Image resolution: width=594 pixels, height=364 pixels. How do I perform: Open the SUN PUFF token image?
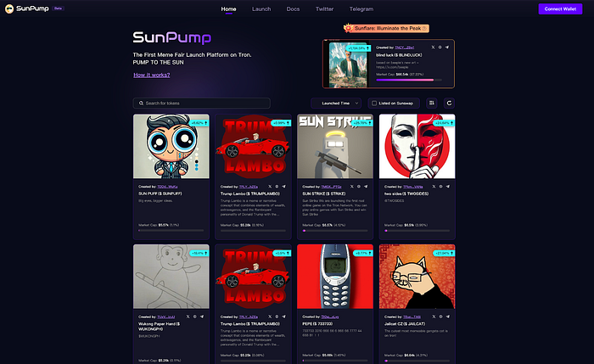[171, 146]
